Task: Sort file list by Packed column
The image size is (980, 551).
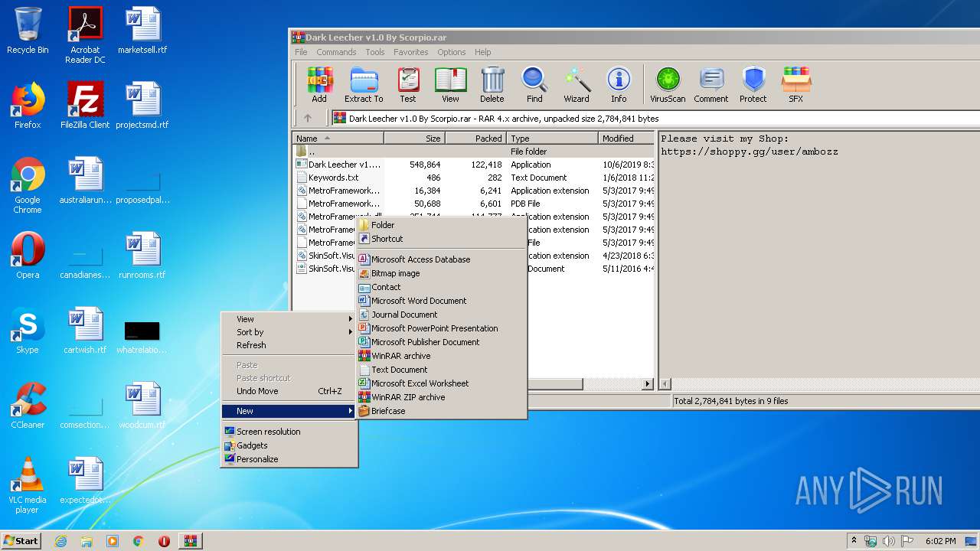Action: [x=475, y=139]
